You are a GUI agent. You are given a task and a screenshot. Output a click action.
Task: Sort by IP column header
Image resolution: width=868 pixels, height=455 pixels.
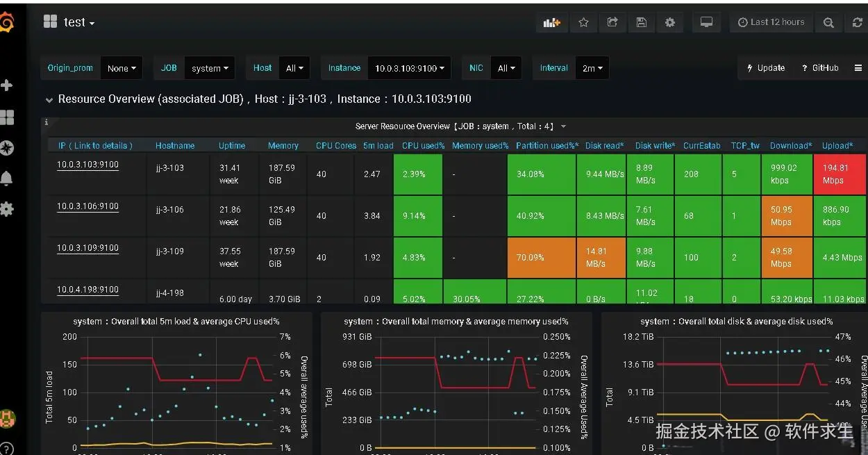click(x=95, y=146)
